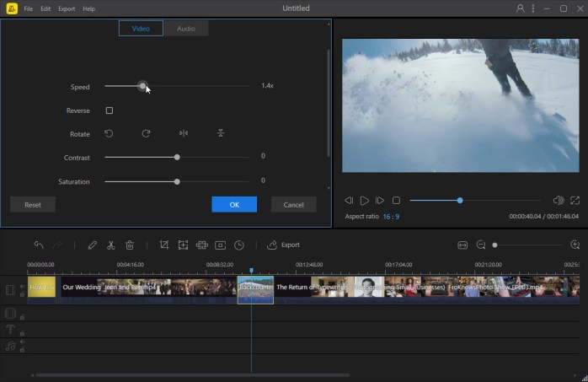Change the 16 : 9 aspect ratio

[391, 217]
